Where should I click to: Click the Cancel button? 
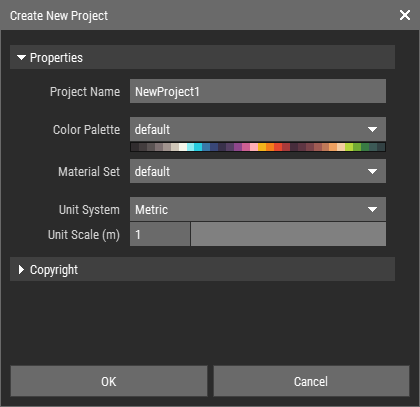(x=311, y=381)
